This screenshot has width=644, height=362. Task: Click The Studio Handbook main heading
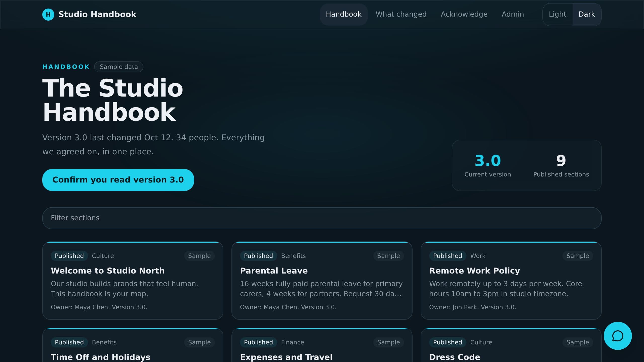point(113,100)
